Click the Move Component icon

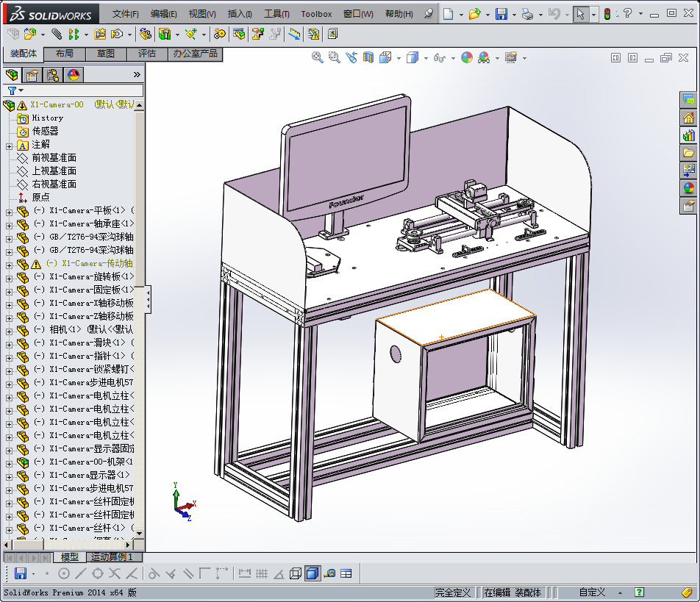click(117, 34)
